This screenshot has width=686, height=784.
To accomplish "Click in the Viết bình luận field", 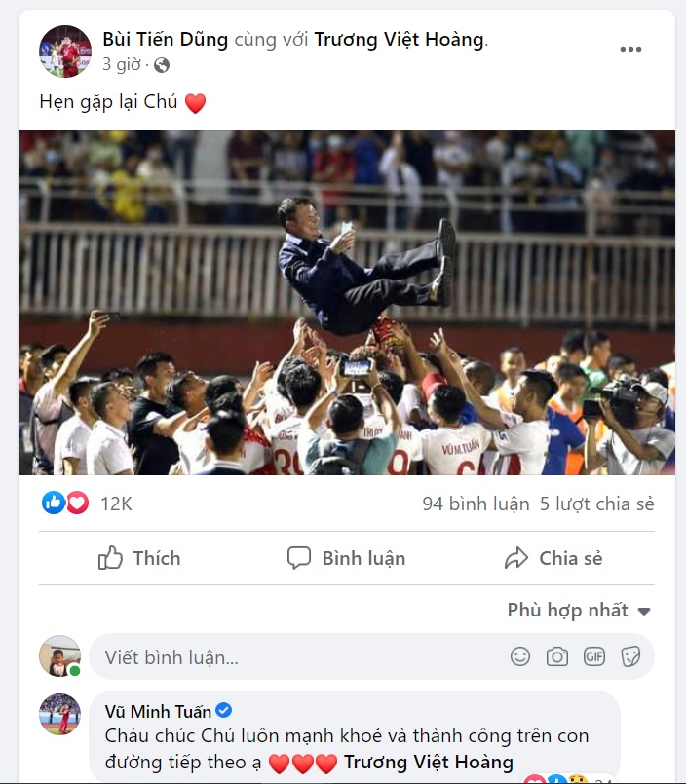I will 292,656.
